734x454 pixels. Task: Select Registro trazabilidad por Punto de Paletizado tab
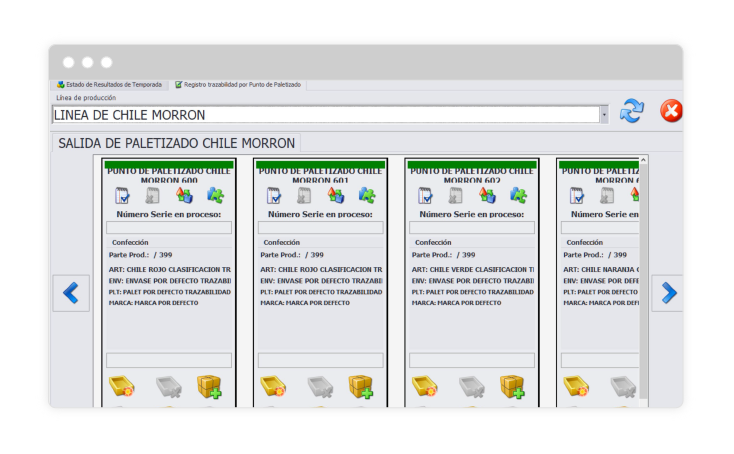238,85
